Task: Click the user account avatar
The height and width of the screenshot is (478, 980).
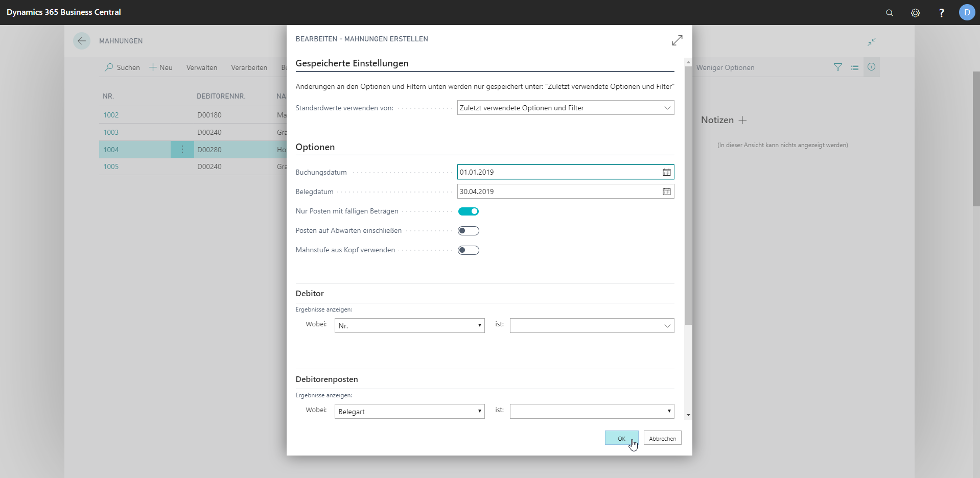Action: (x=967, y=12)
